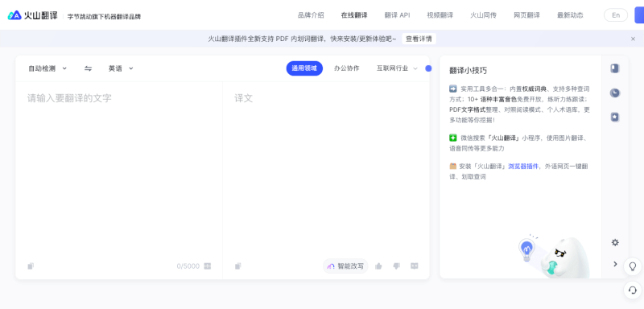Switch site language with En button
The width and height of the screenshot is (644, 309).
click(x=616, y=15)
